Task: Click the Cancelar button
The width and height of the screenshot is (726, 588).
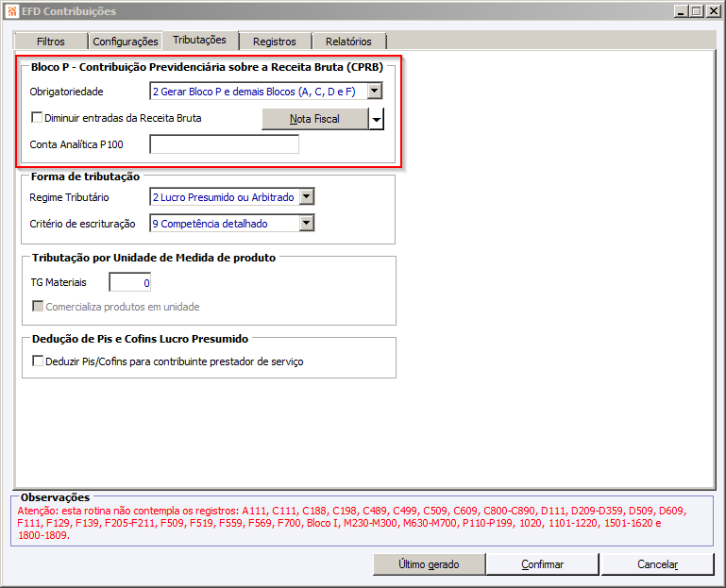Action: [657, 564]
